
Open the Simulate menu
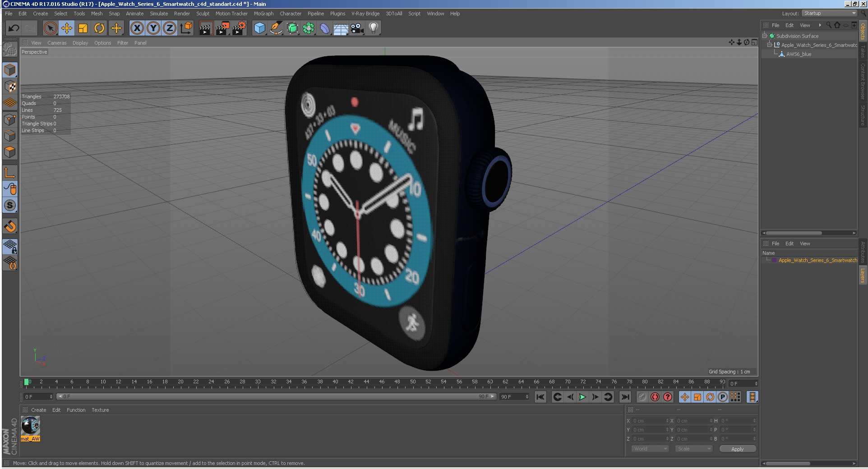(159, 14)
